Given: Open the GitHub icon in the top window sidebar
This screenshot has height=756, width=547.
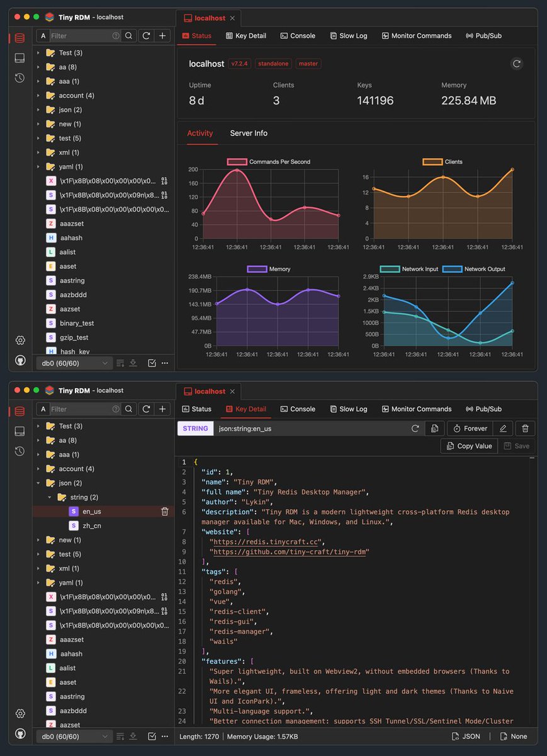Looking at the screenshot, I should (x=20, y=360).
